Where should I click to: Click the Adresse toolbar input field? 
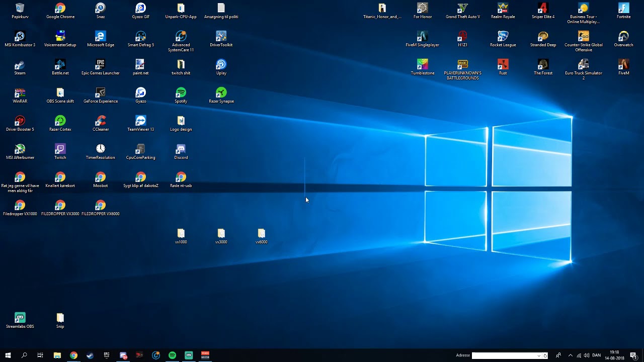pos(505,355)
